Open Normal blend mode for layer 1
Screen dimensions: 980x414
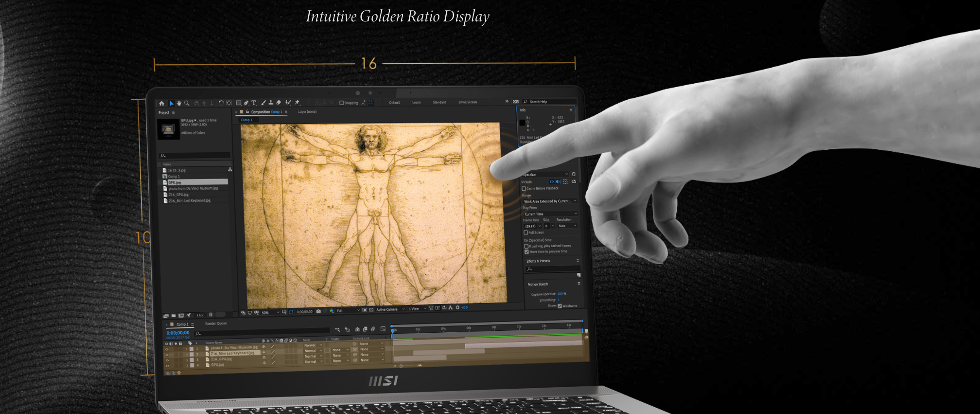coord(313,345)
